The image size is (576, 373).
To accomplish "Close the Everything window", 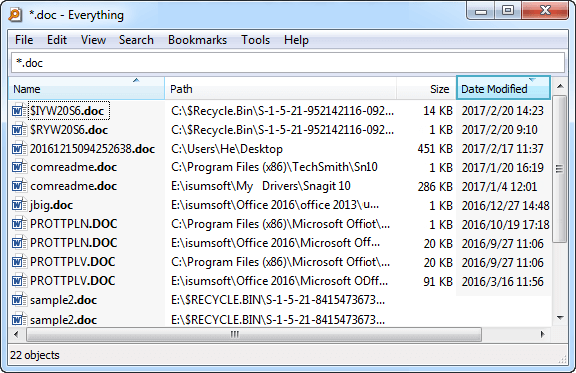I will [x=545, y=11].
